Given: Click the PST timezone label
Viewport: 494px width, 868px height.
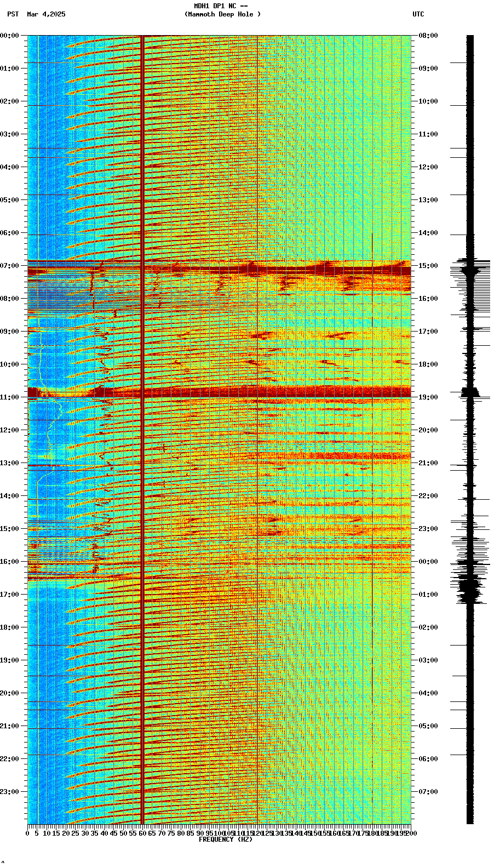Looking at the screenshot, I should pyautogui.click(x=13, y=14).
